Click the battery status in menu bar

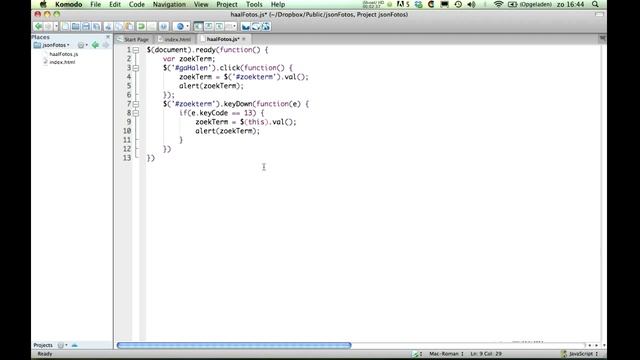[x=530, y=4]
